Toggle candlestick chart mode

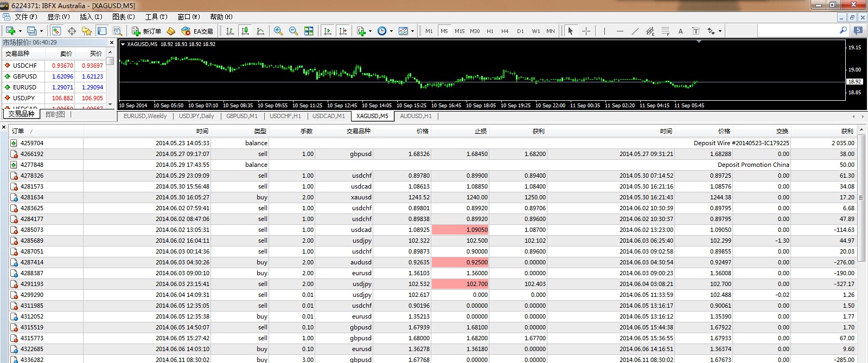click(245, 31)
